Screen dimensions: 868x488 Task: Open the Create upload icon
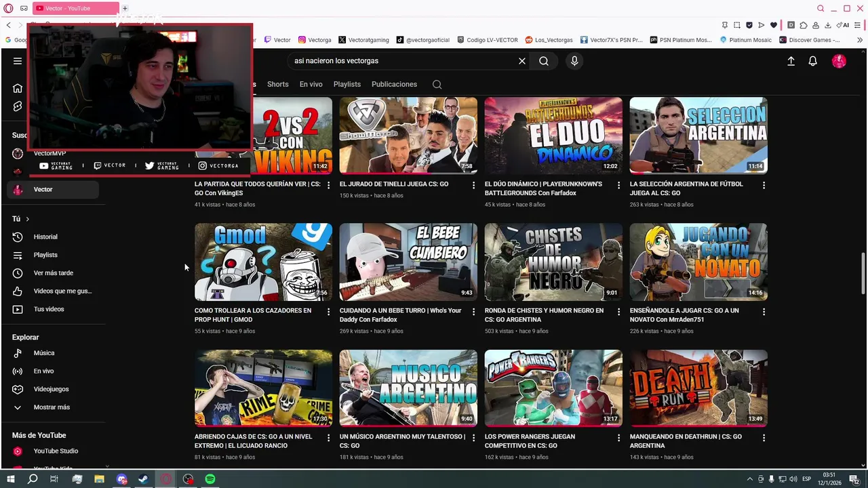pyautogui.click(x=791, y=61)
